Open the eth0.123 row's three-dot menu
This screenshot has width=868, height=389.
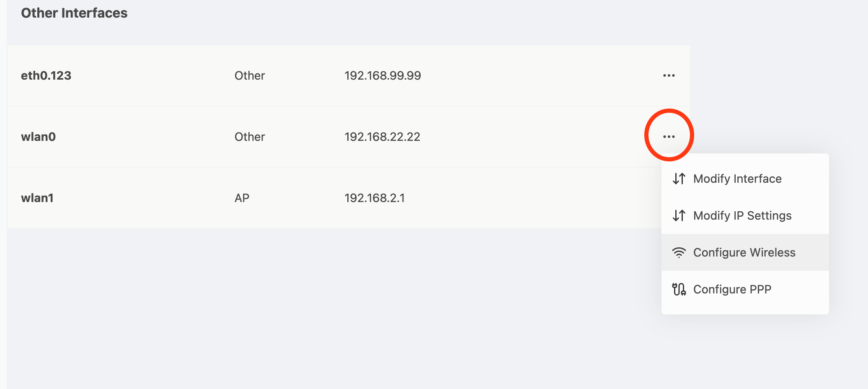[669, 75]
